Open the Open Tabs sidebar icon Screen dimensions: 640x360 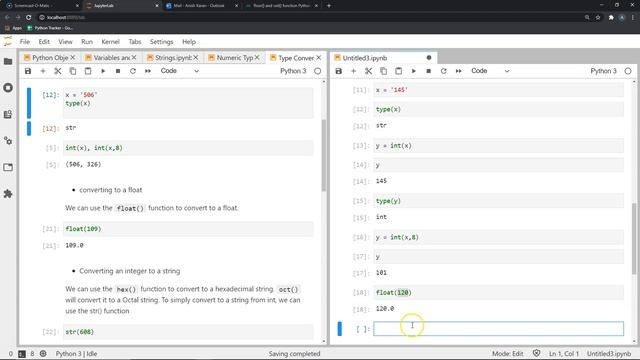click(x=8, y=167)
